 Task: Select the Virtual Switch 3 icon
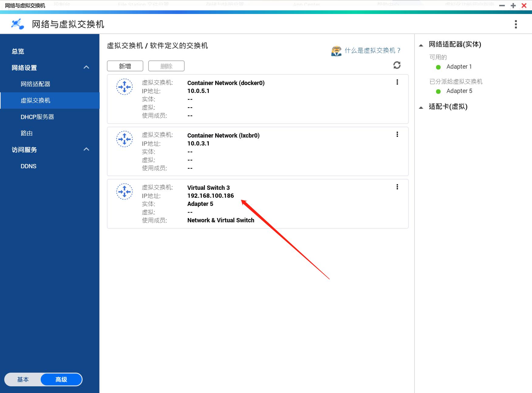[124, 191]
